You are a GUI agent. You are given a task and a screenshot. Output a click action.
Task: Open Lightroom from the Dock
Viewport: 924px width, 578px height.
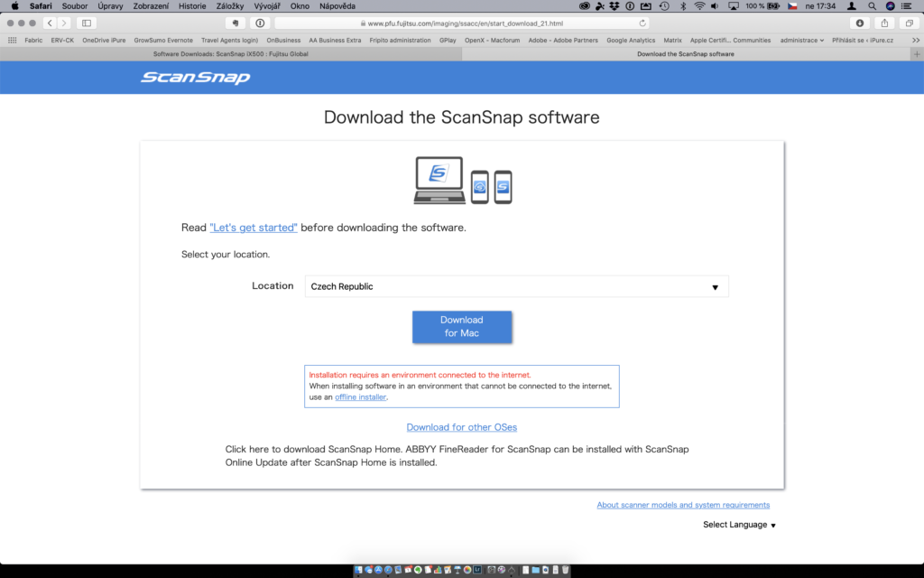(x=477, y=570)
